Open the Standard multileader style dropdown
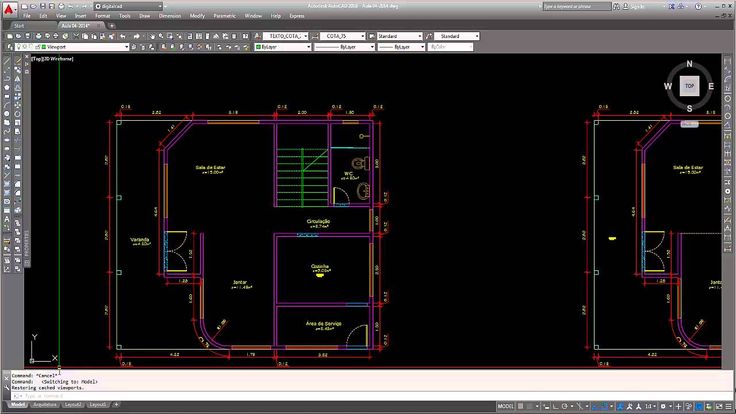736x414 pixels. coord(457,36)
